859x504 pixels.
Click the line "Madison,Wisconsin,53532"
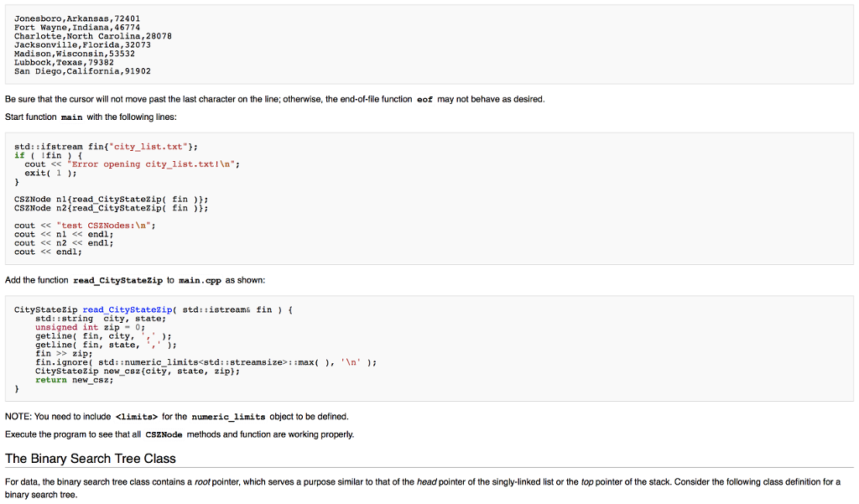click(x=75, y=54)
